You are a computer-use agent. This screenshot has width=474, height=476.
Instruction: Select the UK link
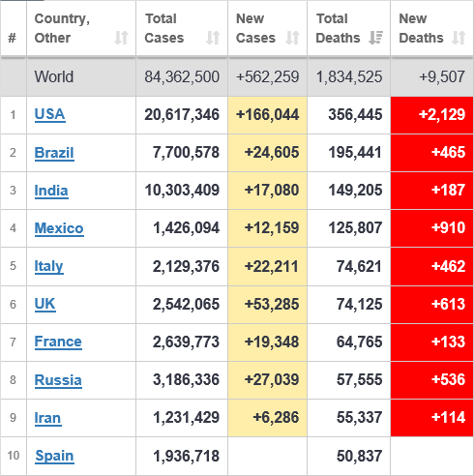pyautogui.click(x=44, y=304)
